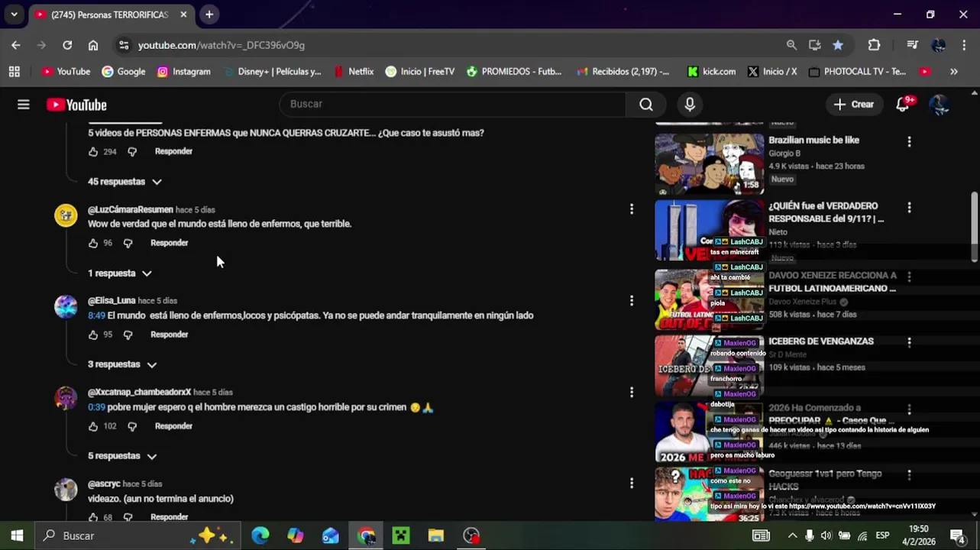Viewport: 980px width, 550px height.
Task: Click the Windows taskbar Buscar box
Action: 137,535
